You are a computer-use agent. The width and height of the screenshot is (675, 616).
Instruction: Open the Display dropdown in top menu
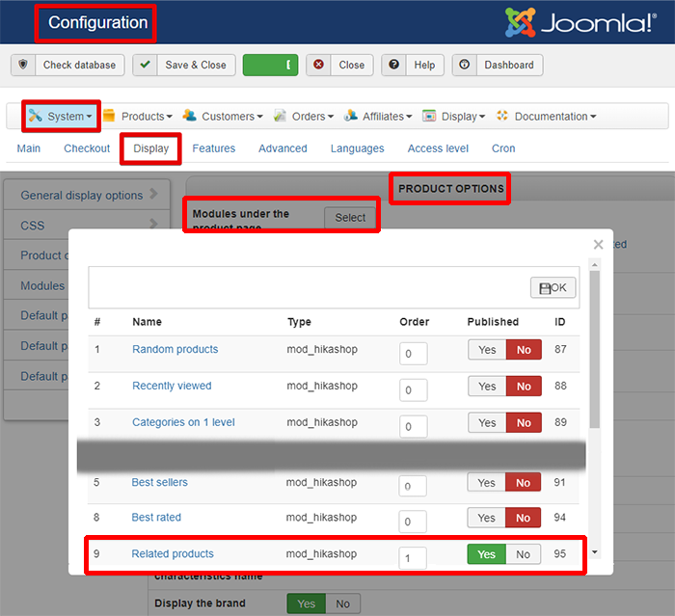pos(454,116)
